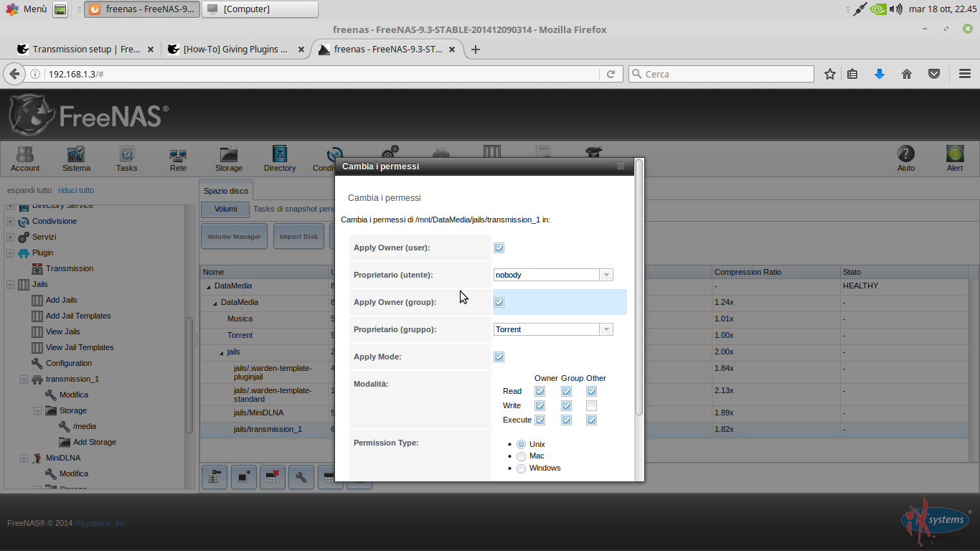Expand the Servizi tree node

(11, 237)
